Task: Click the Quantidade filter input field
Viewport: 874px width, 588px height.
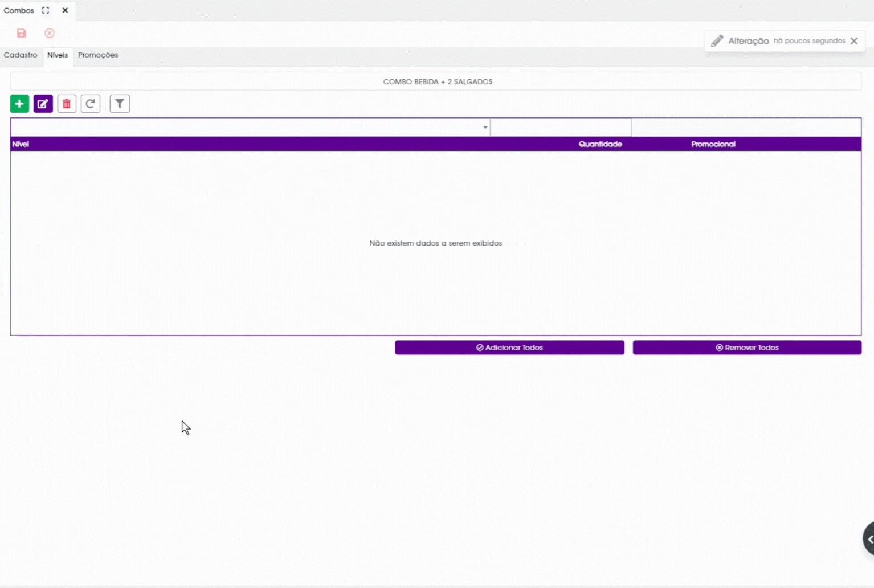Action: pyautogui.click(x=561, y=127)
